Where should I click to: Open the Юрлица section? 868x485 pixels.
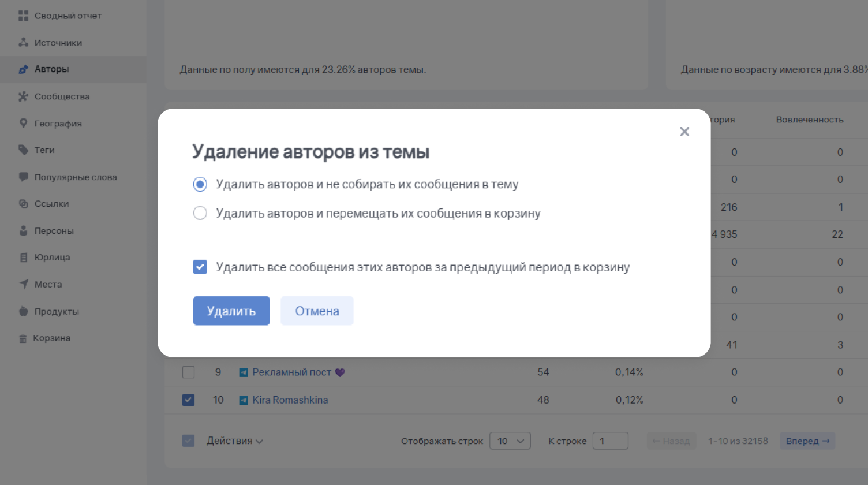[x=53, y=258]
